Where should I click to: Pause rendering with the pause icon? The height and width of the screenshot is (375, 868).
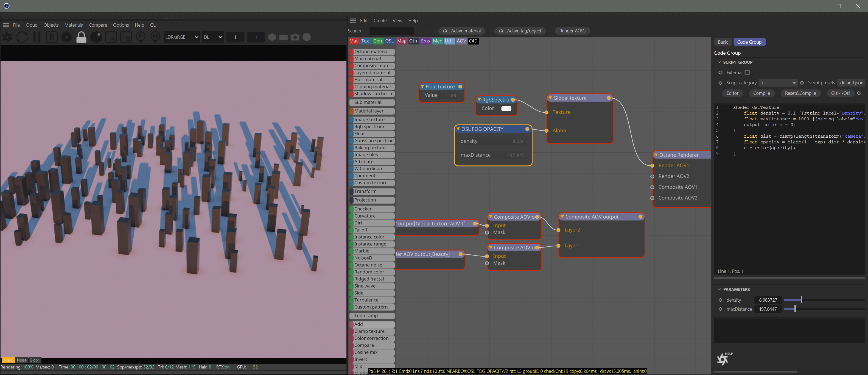37,37
